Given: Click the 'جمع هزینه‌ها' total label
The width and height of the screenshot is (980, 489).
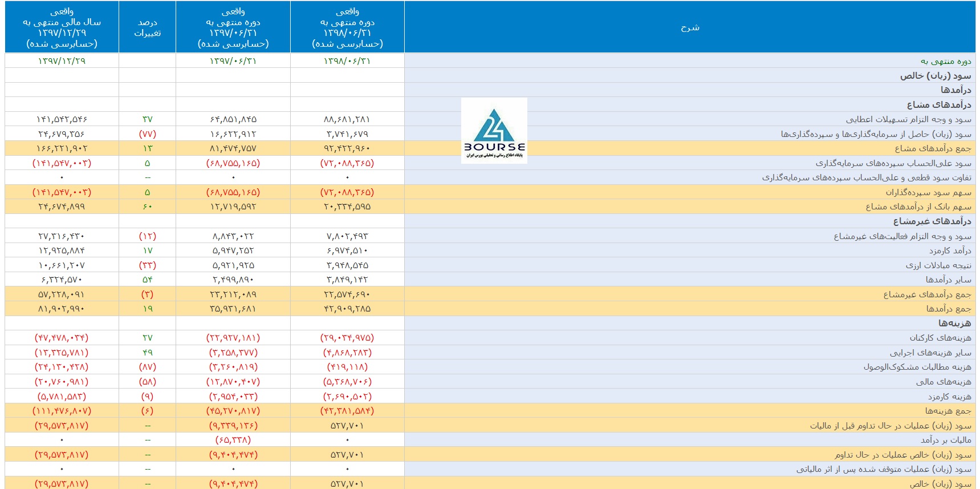Looking at the screenshot, I should [948, 411].
